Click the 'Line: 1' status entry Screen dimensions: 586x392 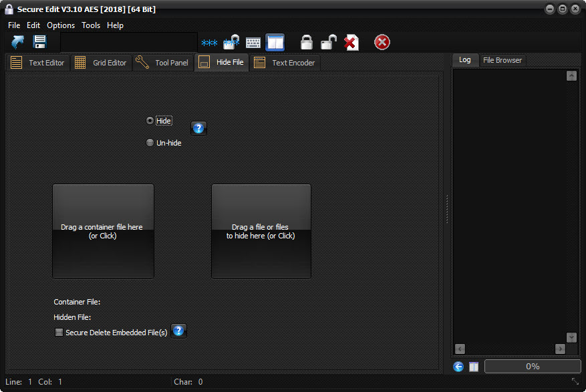pyautogui.click(x=19, y=382)
